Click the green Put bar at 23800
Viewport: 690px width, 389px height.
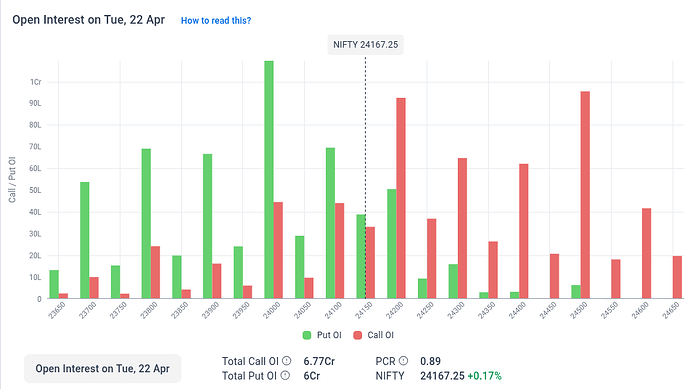click(x=146, y=224)
